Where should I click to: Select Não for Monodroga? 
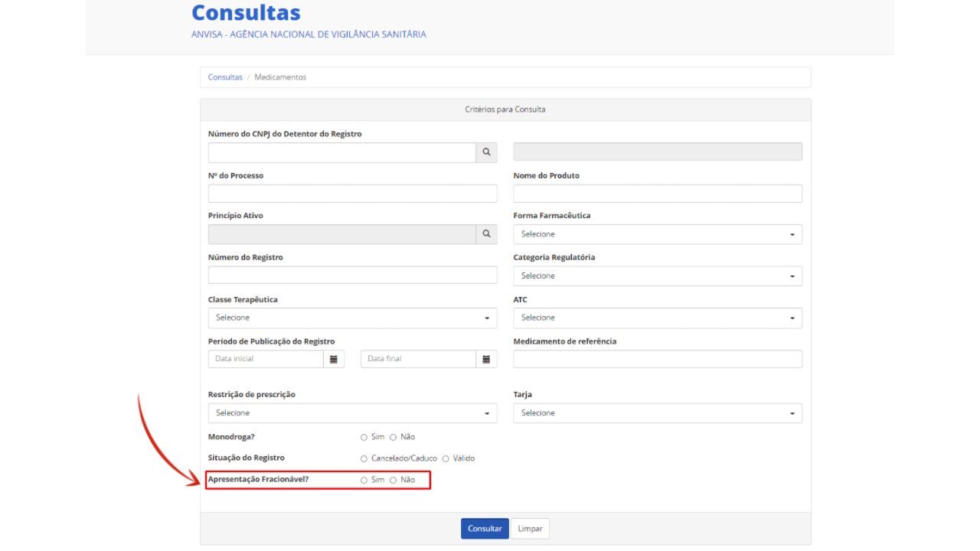point(394,437)
